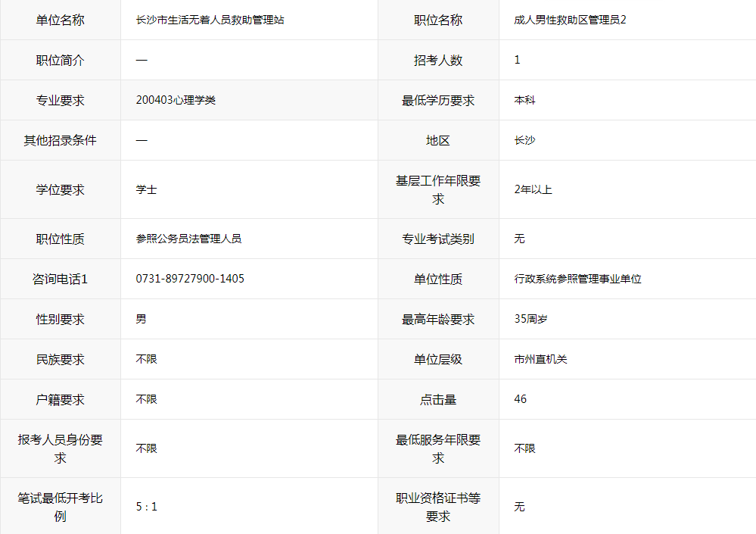Select the value 35周岁
This screenshot has width=756, height=534.
coord(530,318)
